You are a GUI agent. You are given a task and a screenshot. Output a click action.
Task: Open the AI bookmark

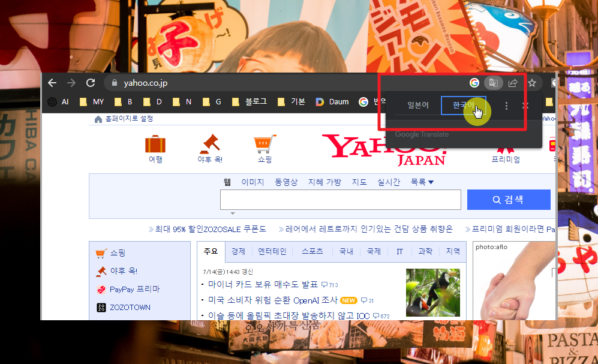point(58,102)
